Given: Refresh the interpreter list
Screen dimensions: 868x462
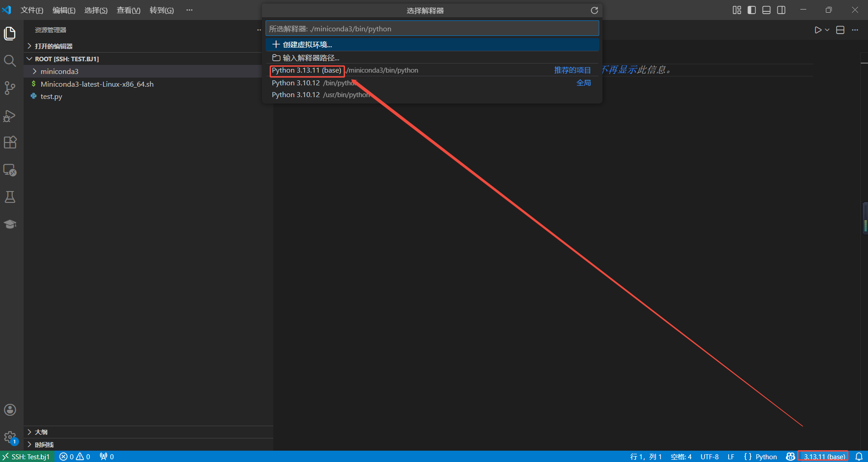Looking at the screenshot, I should pyautogui.click(x=594, y=10).
